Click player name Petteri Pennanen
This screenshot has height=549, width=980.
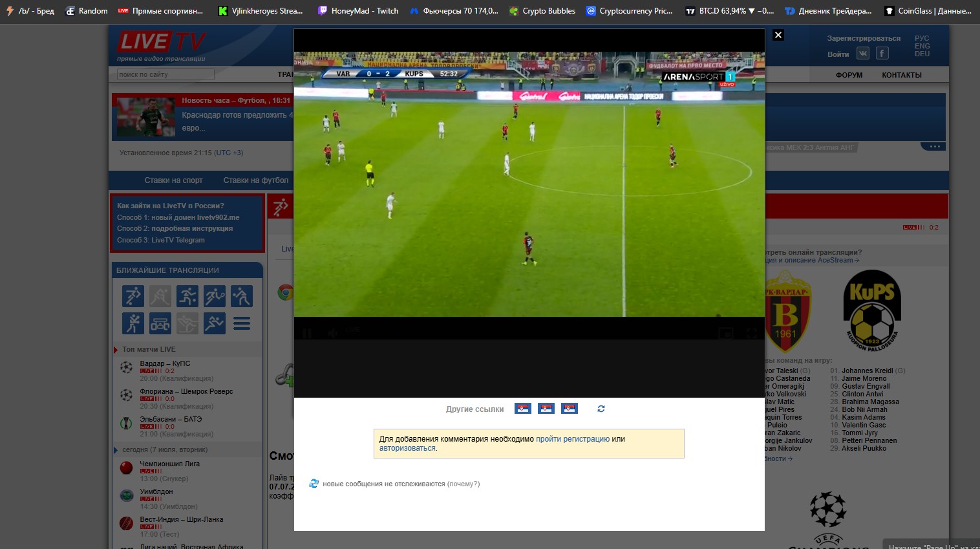(869, 440)
